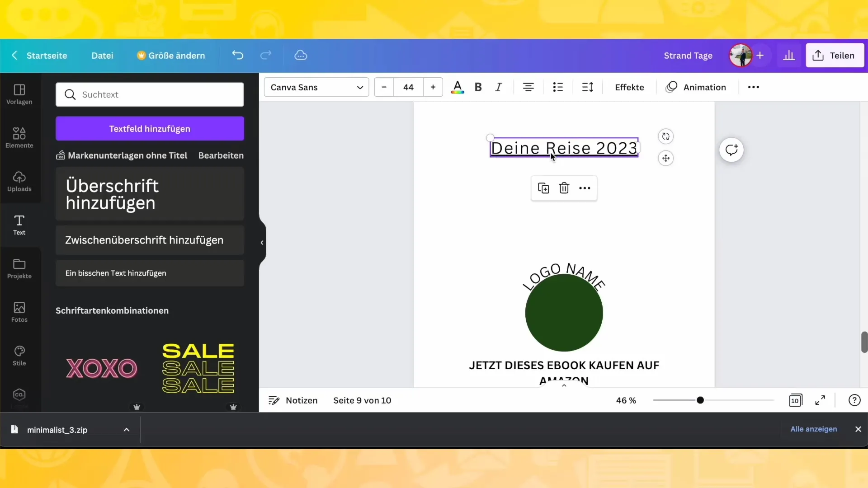Change text alignment
Image resolution: width=868 pixels, height=488 pixels.
click(528, 87)
